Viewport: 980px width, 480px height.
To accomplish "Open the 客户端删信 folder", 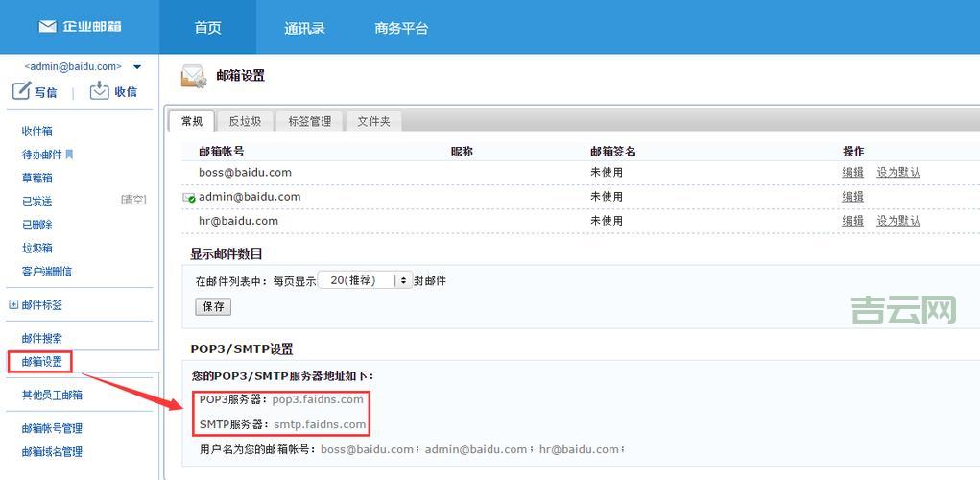I will tap(47, 272).
